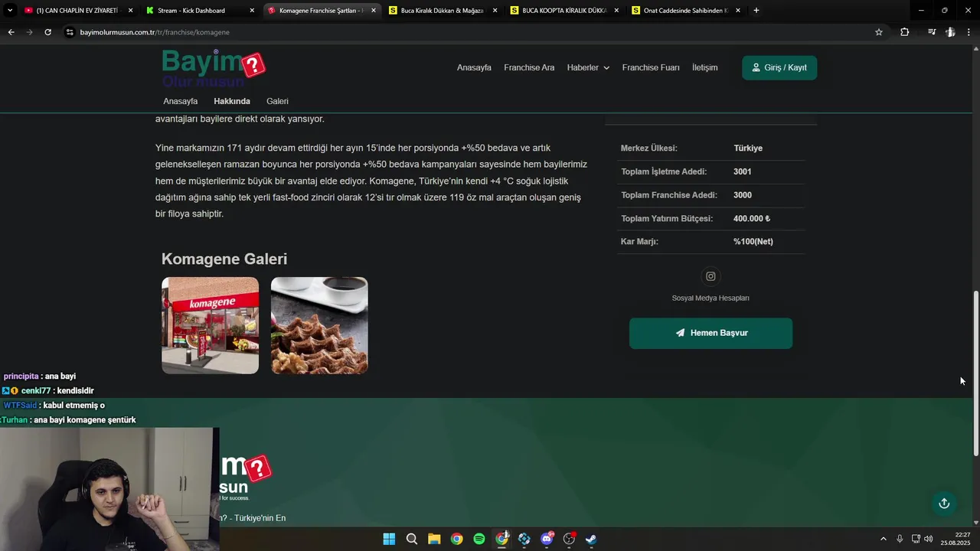Open the İletişim page
The width and height of the screenshot is (980, 551).
[x=704, y=67]
